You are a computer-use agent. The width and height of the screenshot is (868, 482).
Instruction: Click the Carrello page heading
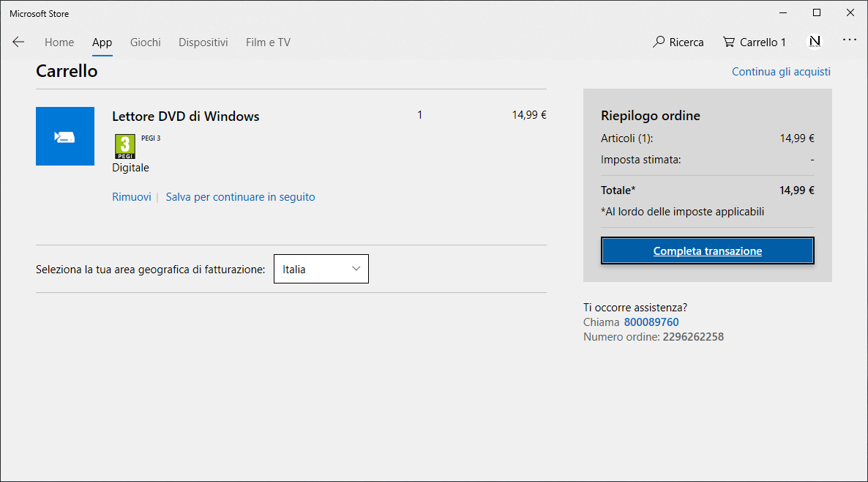(x=67, y=71)
